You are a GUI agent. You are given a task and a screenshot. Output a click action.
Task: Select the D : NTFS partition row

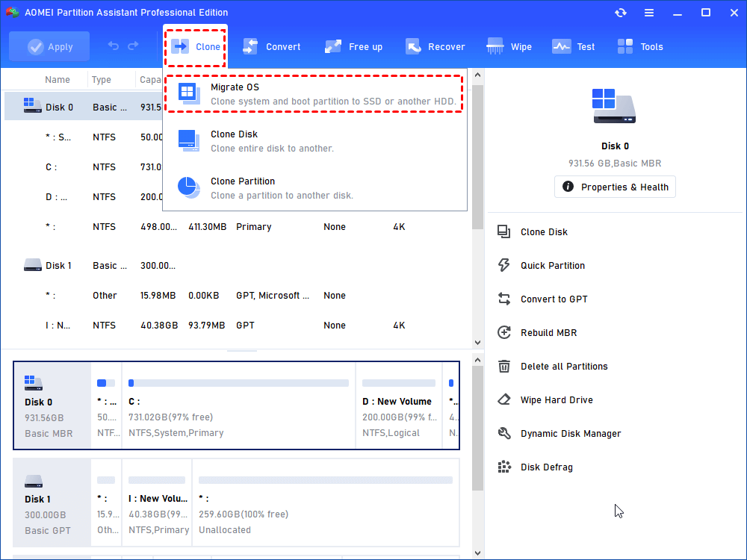click(x=84, y=196)
